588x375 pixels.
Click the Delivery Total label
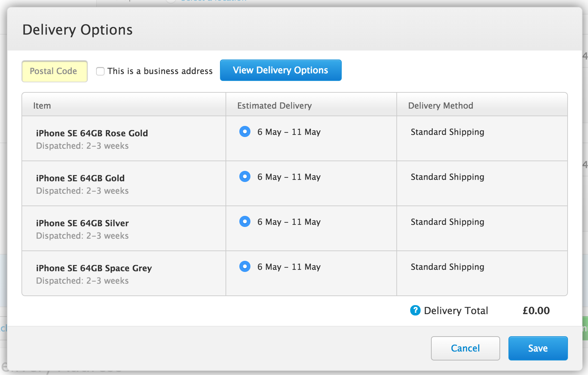456,310
